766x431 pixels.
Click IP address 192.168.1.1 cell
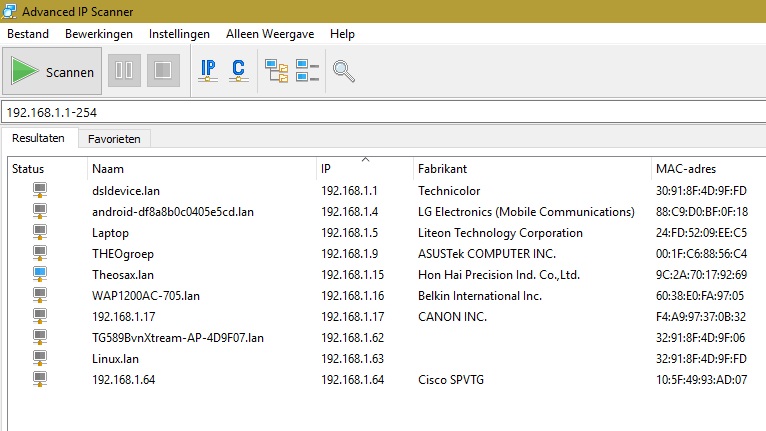tap(349, 191)
